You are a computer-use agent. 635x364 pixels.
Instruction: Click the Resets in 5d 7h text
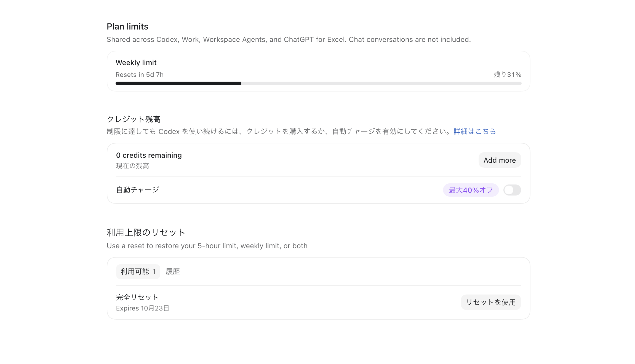[140, 75]
